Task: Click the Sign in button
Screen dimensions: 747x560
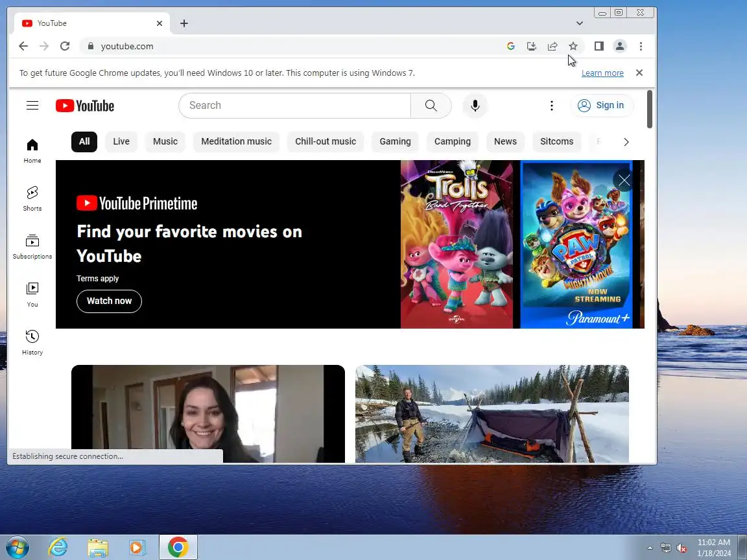Action: [602, 105]
